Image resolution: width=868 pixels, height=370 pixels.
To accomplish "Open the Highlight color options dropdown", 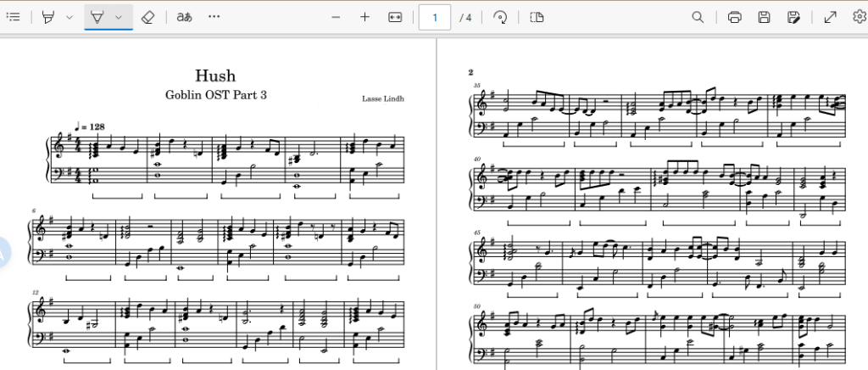I will (119, 17).
